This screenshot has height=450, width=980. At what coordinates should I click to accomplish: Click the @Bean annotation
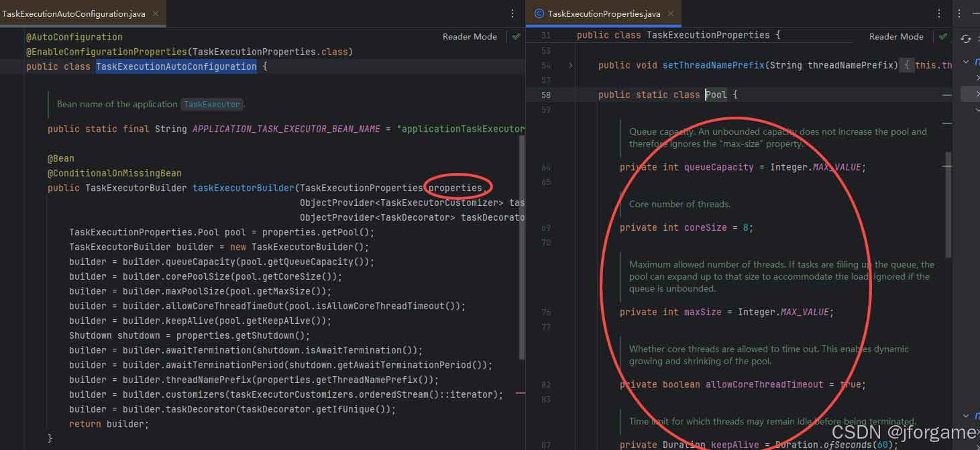pos(61,159)
